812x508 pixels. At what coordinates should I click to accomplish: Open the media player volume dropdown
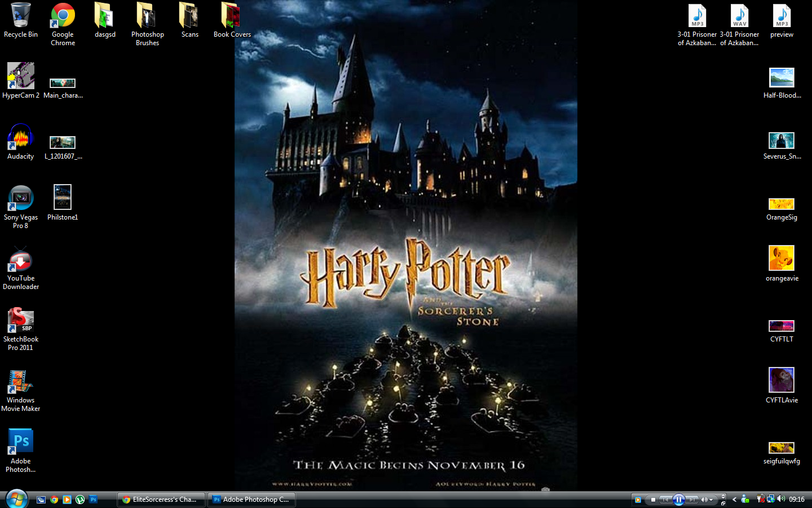pos(711,500)
